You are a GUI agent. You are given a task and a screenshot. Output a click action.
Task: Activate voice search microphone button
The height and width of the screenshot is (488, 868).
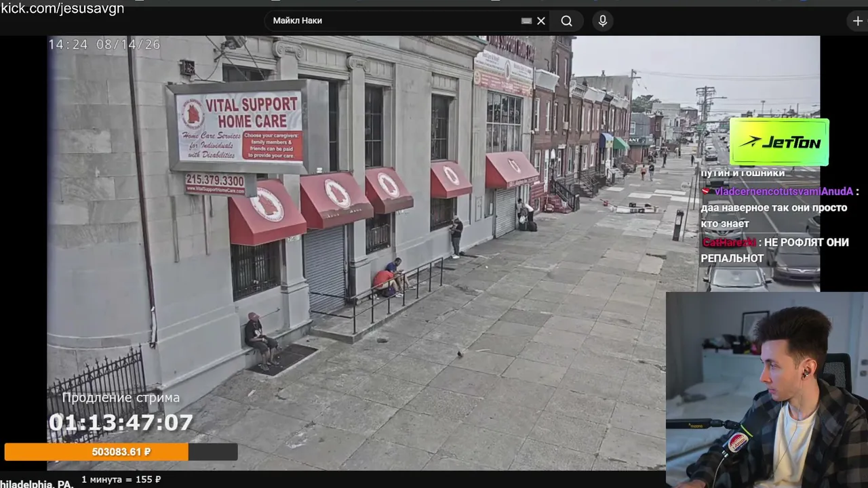(602, 21)
